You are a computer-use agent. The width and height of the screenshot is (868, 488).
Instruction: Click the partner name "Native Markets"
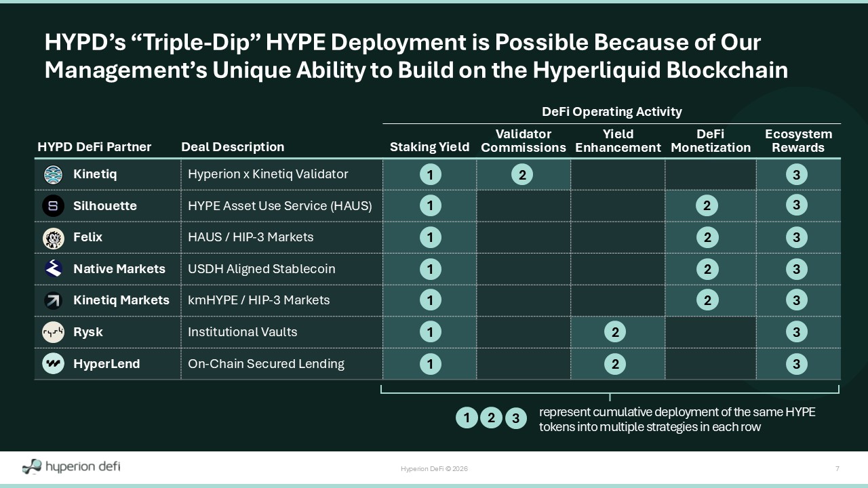[119, 269]
